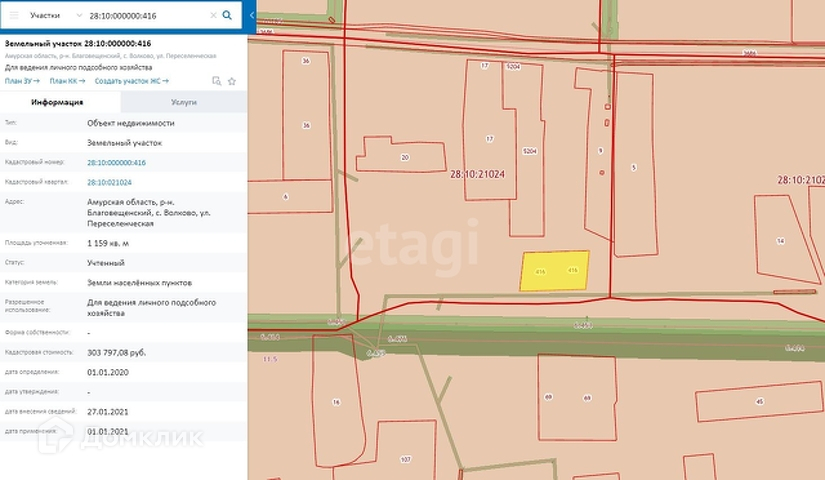The height and width of the screenshot is (480, 825).
Task: Select parcel 45 on the map
Action: coord(759,401)
